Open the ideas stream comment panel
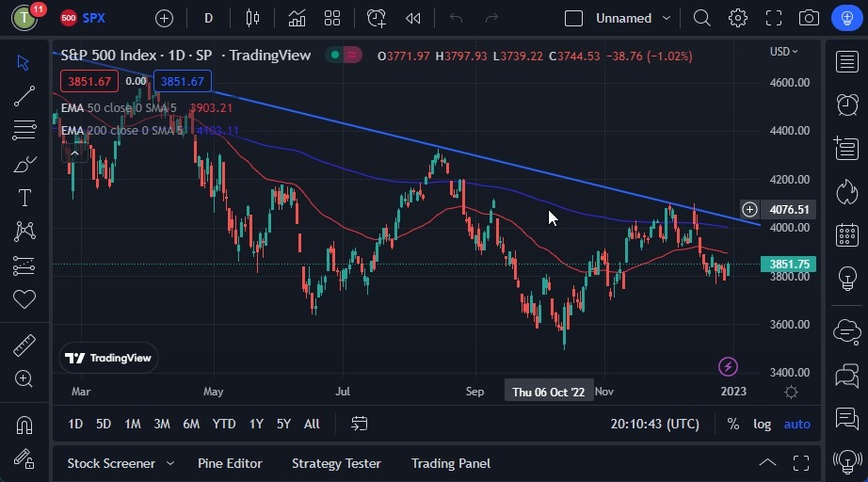 847,418
